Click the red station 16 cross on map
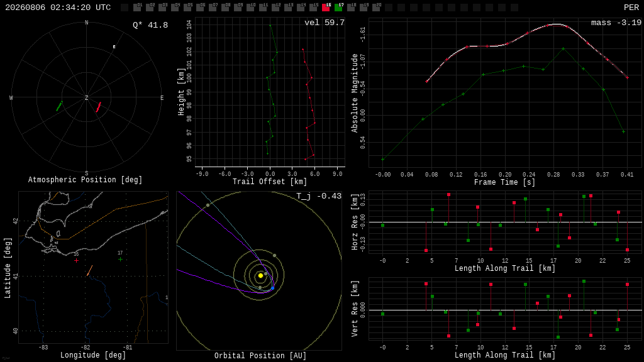The image size is (644, 362). click(76, 261)
